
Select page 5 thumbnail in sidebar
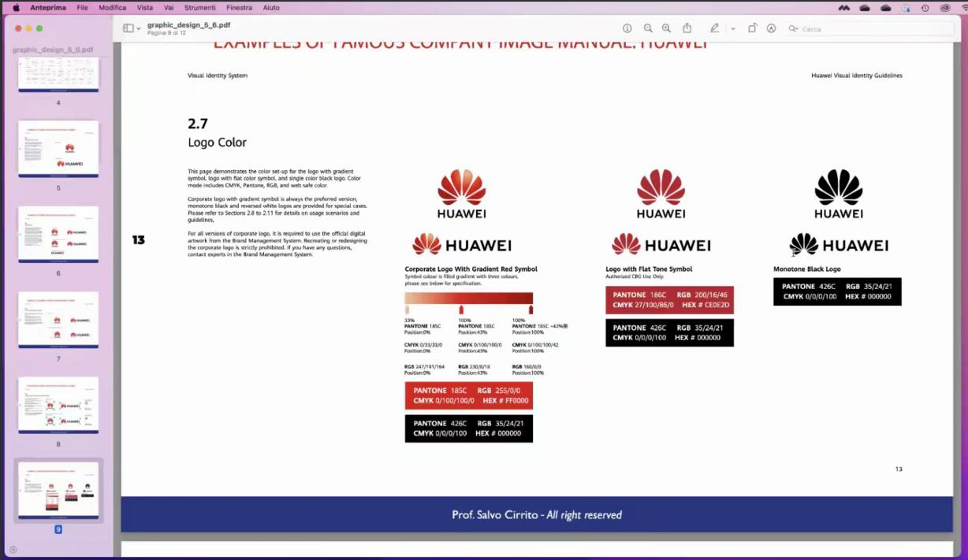point(58,148)
